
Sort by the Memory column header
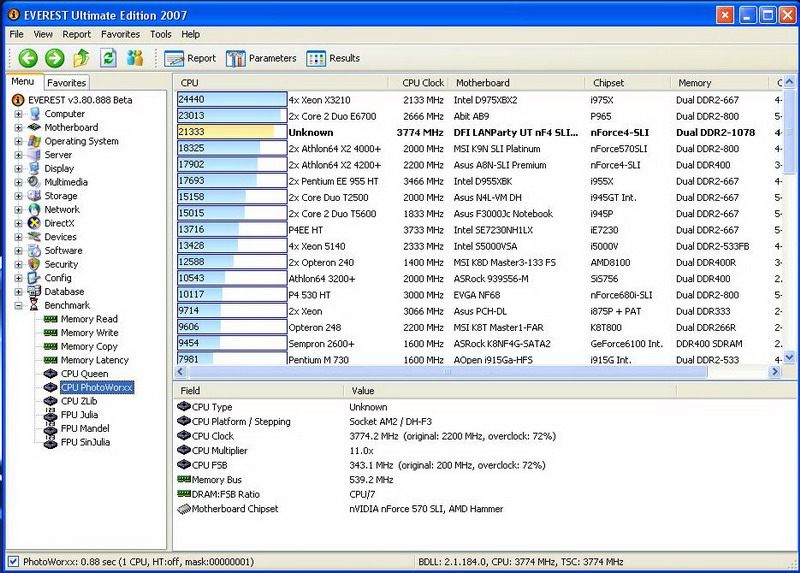coord(719,83)
